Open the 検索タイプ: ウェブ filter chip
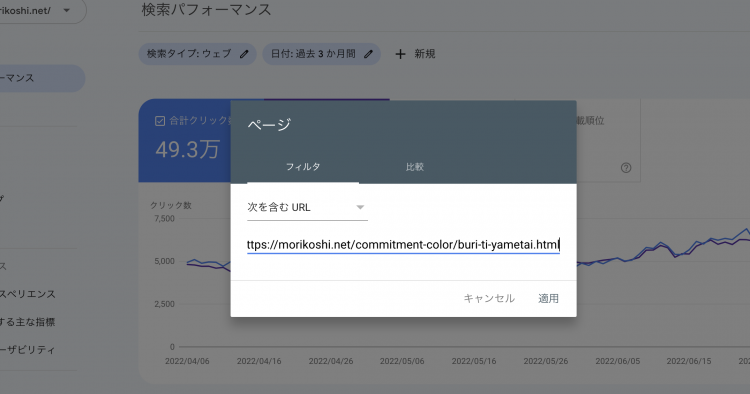The width and height of the screenshot is (750, 394). pos(198,54)
